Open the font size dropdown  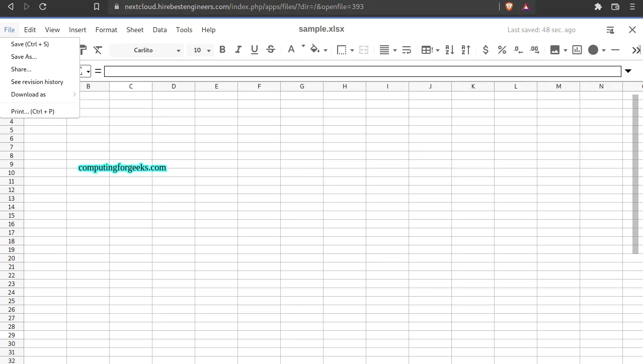[200, 50]
